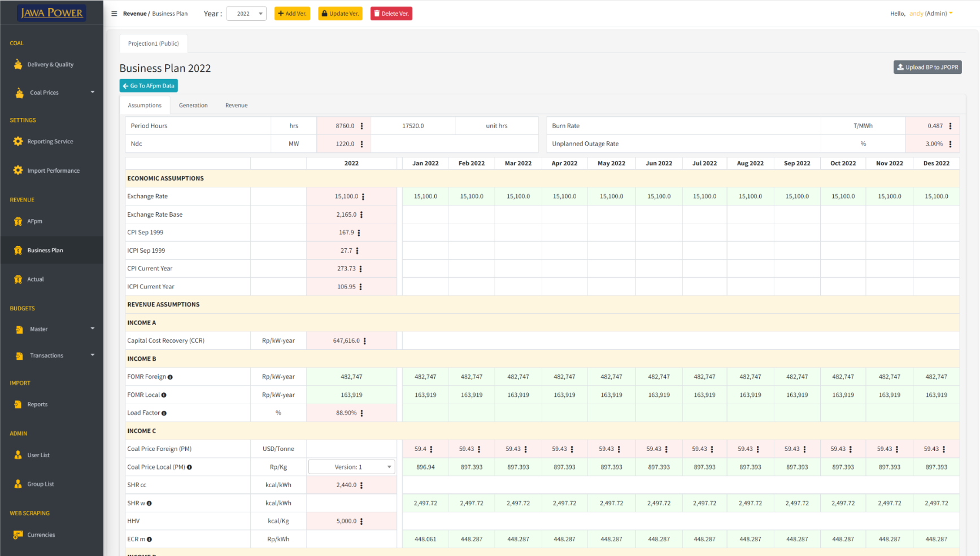
Task: Switch to the Assumptions tab
Action: coord(145,106)
